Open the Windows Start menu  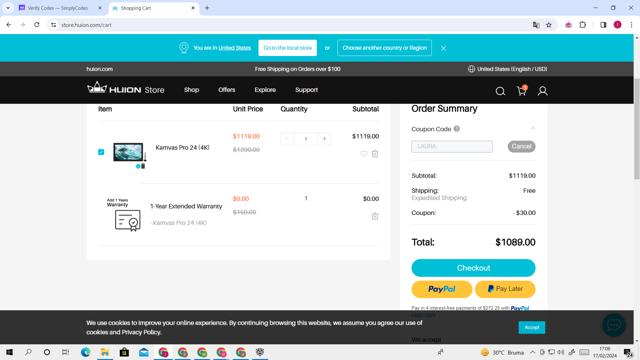tap(9, 352)
